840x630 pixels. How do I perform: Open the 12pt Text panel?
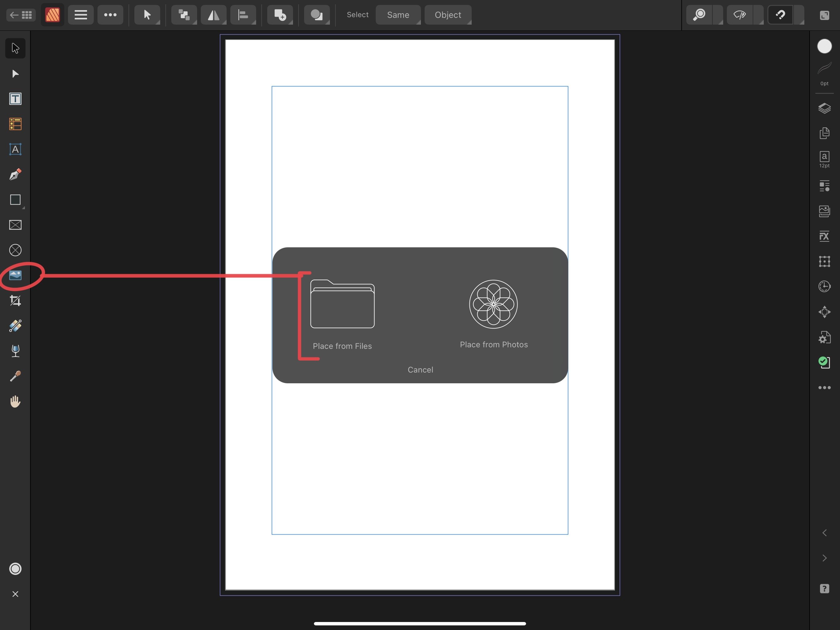coord(824,159)
